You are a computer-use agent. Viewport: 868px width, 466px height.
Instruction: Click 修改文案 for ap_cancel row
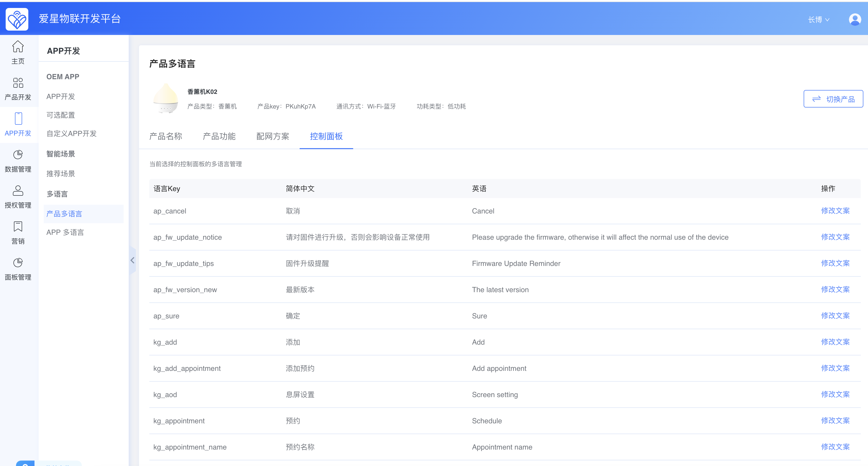coord(835,211)
